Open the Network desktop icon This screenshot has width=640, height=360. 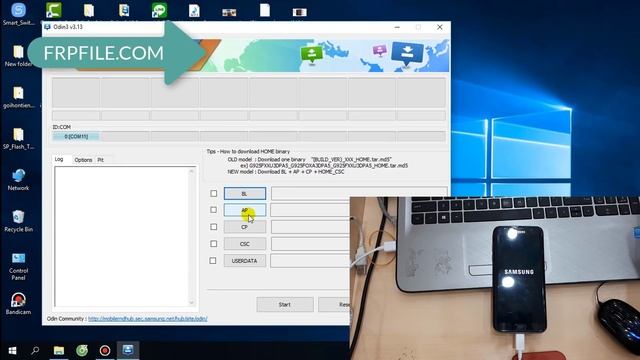click(x=18, y=180)
